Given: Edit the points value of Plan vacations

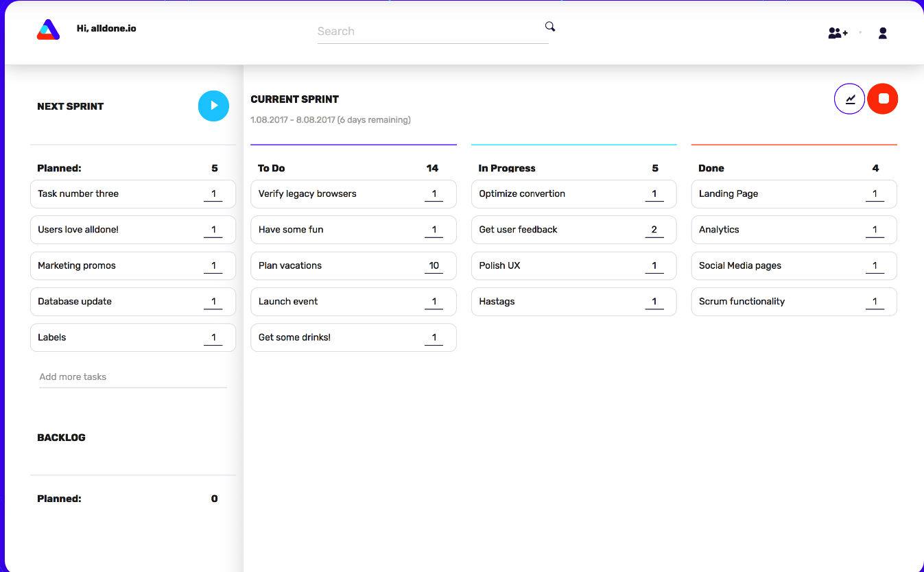Looking at the screenshot, I should click(434, 265).
